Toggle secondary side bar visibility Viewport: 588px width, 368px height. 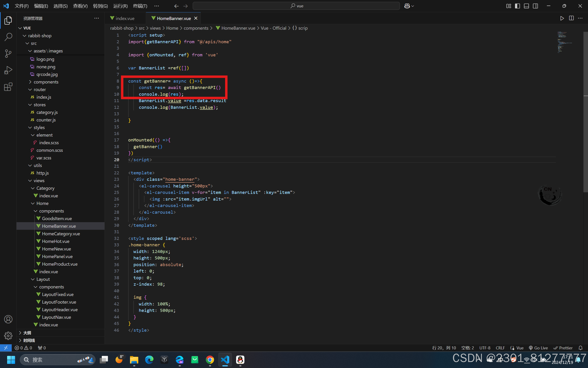(535, 6)
